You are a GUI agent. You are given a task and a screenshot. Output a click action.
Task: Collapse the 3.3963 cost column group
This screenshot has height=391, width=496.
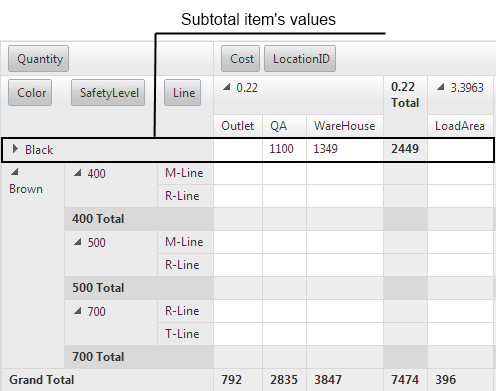441,87
